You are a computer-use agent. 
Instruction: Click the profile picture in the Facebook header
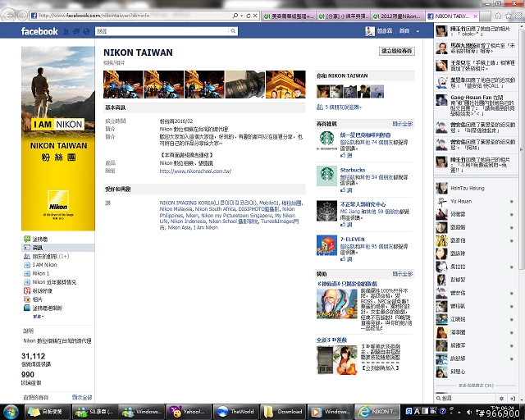(370, 31)
